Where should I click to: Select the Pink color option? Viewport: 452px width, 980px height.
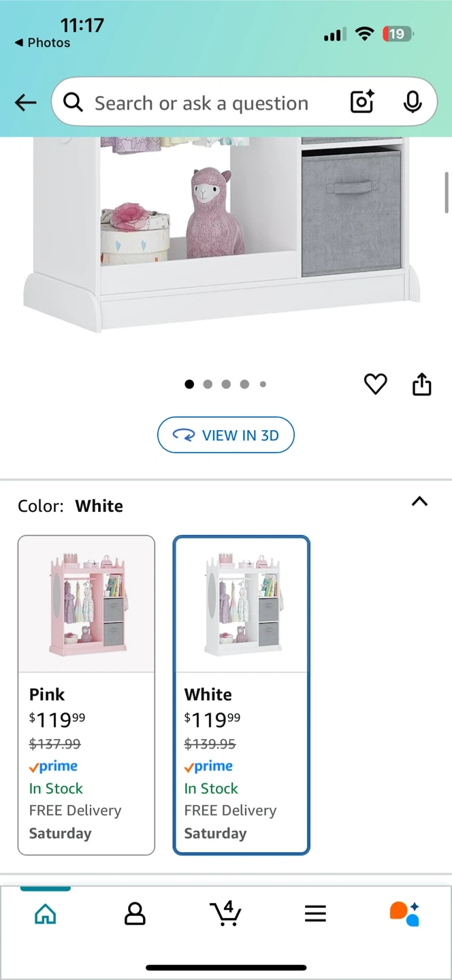(86, 695)
